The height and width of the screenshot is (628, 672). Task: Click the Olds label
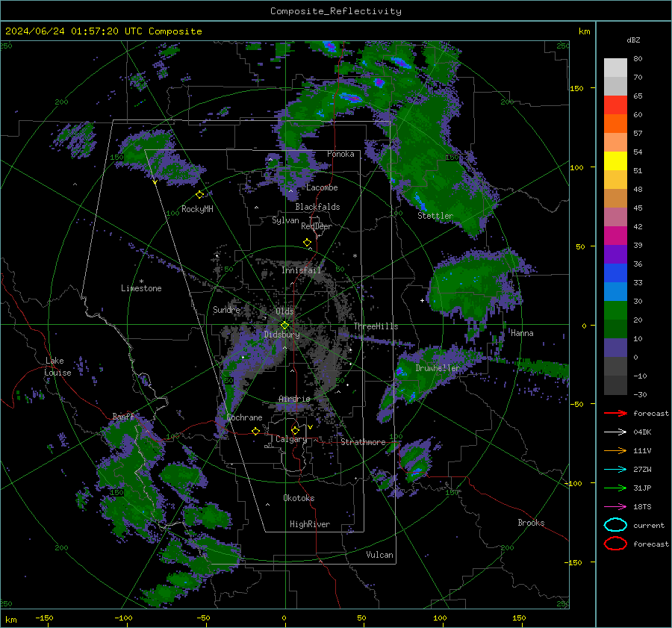pos(284,311)
